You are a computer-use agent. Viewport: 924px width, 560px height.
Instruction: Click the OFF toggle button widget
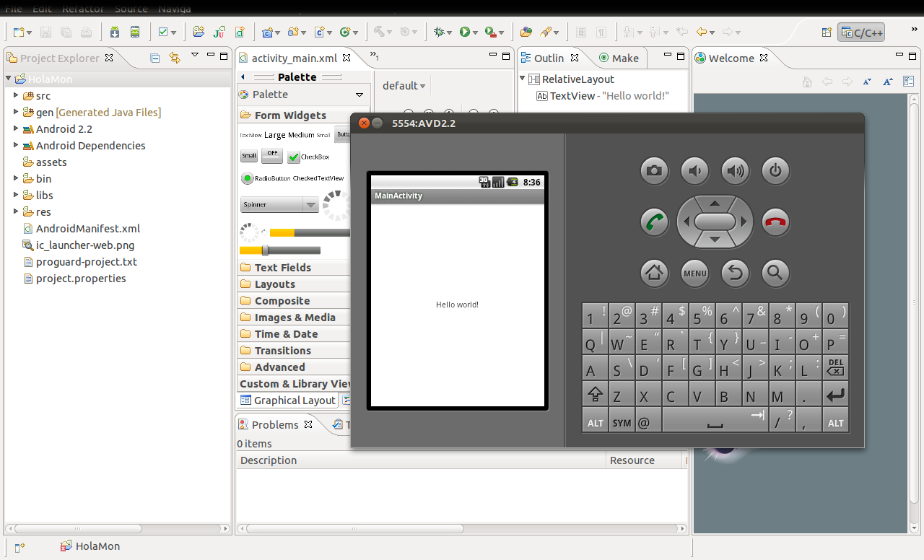pyautogui.click(x=272, y=154)
